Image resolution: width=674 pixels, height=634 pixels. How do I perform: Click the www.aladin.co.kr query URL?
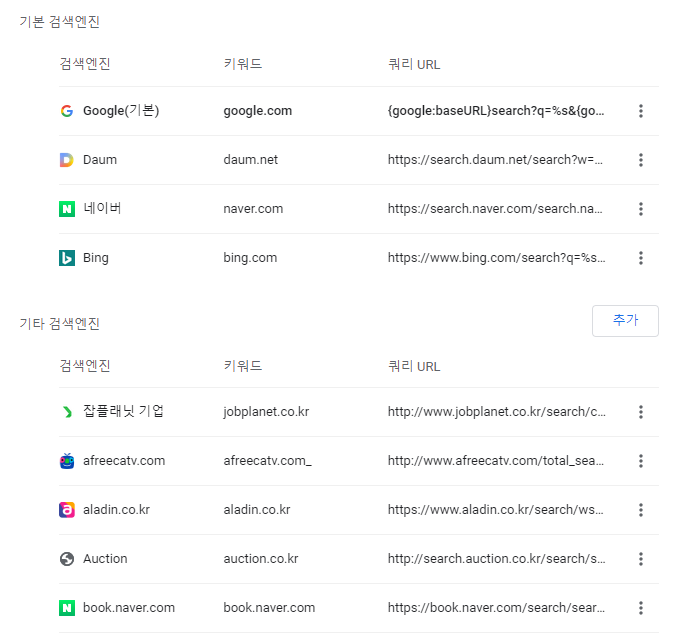[x=496, y=510]
